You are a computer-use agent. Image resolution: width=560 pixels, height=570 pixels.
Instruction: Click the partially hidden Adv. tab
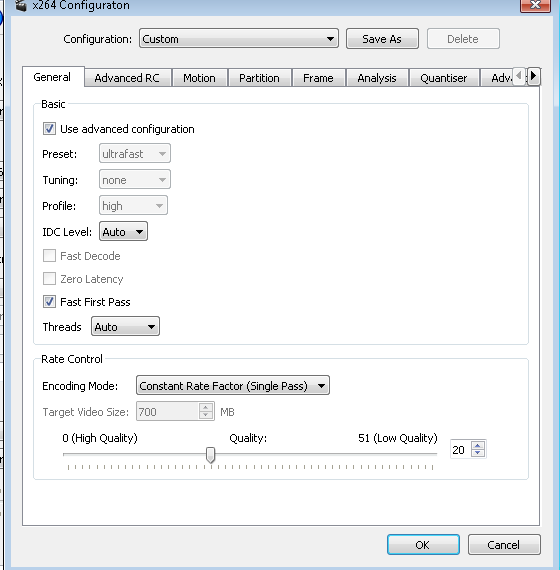pos(497,78)
